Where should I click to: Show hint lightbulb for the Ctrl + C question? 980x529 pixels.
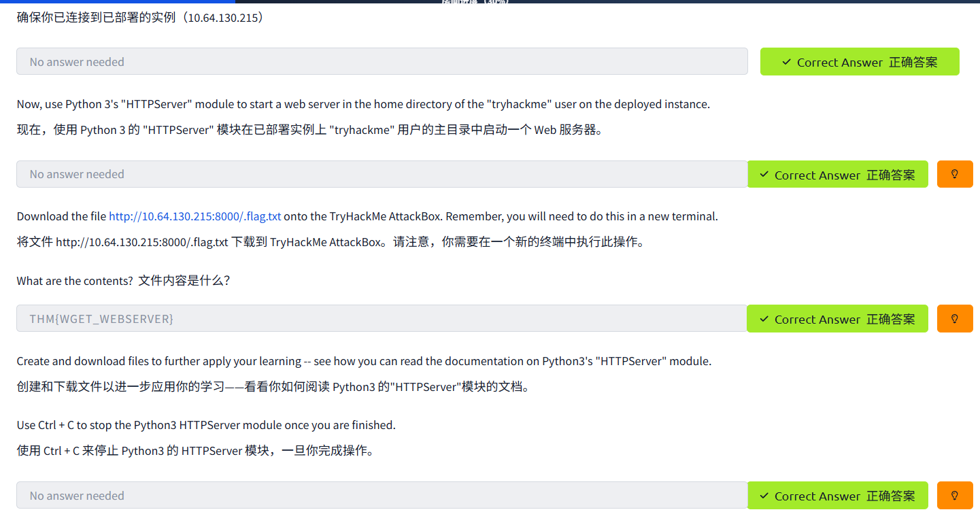(955, 495)
